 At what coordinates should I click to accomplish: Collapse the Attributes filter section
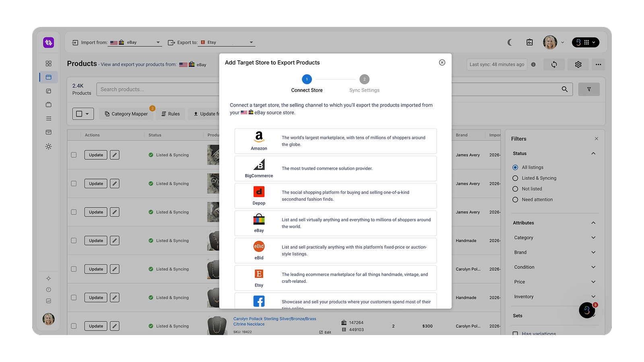pyautogui.click(x=593, y=223)
